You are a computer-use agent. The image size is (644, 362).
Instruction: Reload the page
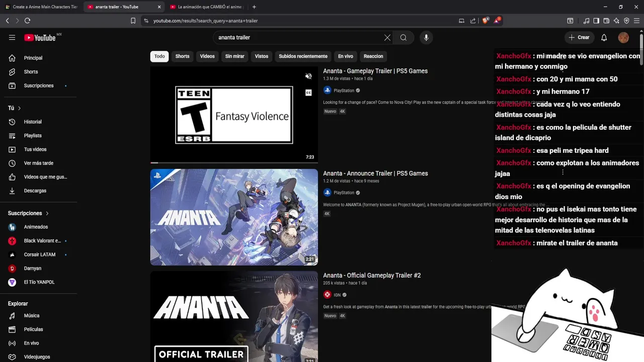pyautogui.click(x=27, y=21)
